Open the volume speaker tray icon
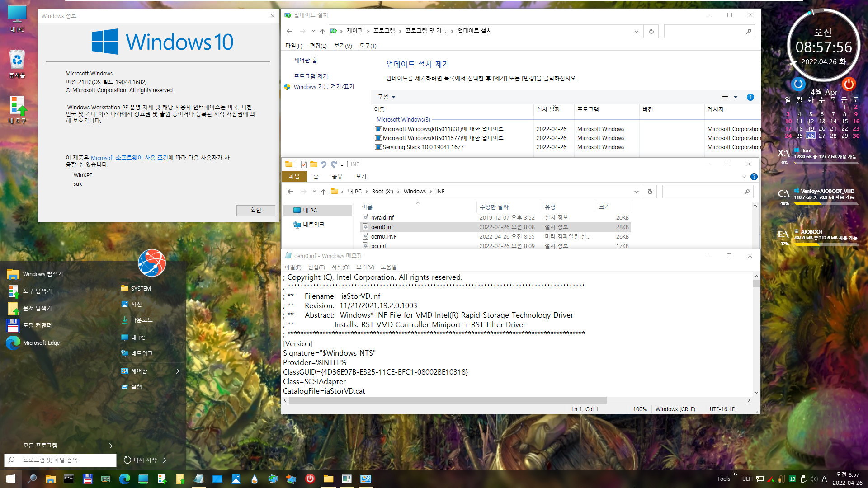Image resolution: width=868 pixels, height=488 pixels. pyautogui.click(x=814, y=479)
